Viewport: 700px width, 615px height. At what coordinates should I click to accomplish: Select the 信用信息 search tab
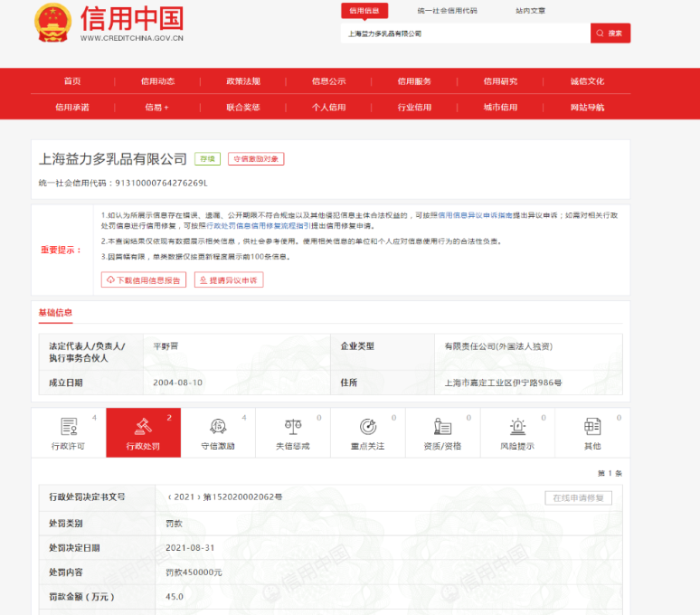(x=364, y=11)
